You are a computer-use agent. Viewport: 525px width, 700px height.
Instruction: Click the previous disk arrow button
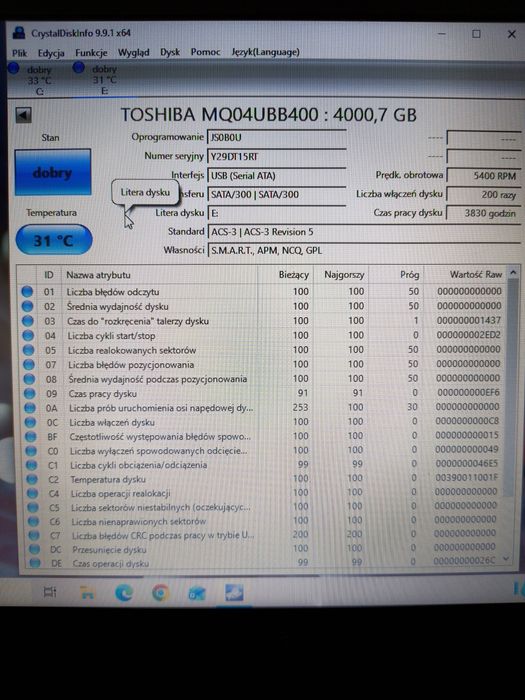tap(23, 115)
